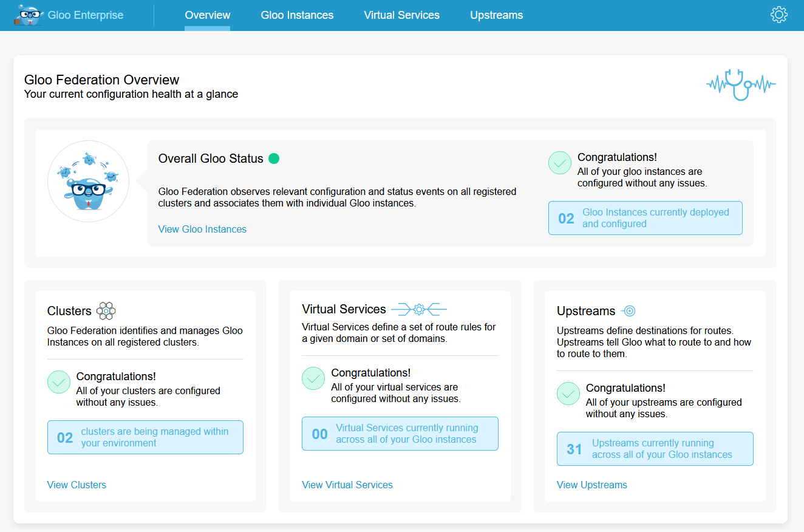Click the clusters congratulations checkmark icon
Screen dimensions: 804x532
59,382
